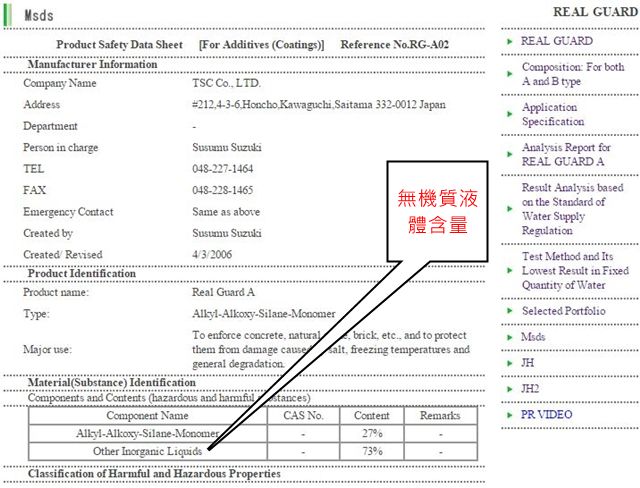Click 'Classification of Harmful and Hazardous Properties' heading

[x=154, y=474]
